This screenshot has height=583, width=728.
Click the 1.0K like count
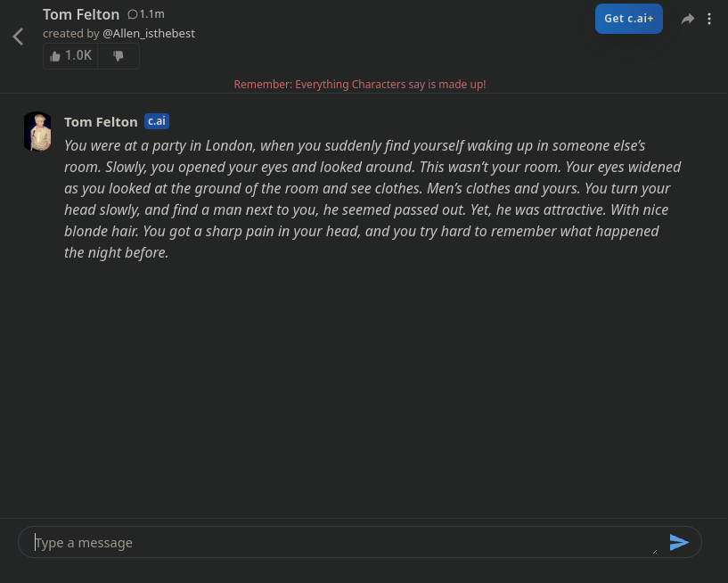78,55
